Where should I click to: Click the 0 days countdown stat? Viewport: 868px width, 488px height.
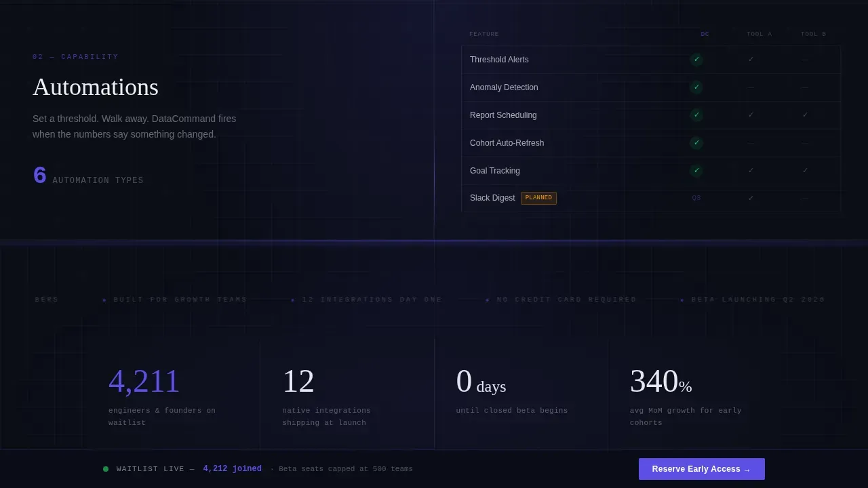481,381
